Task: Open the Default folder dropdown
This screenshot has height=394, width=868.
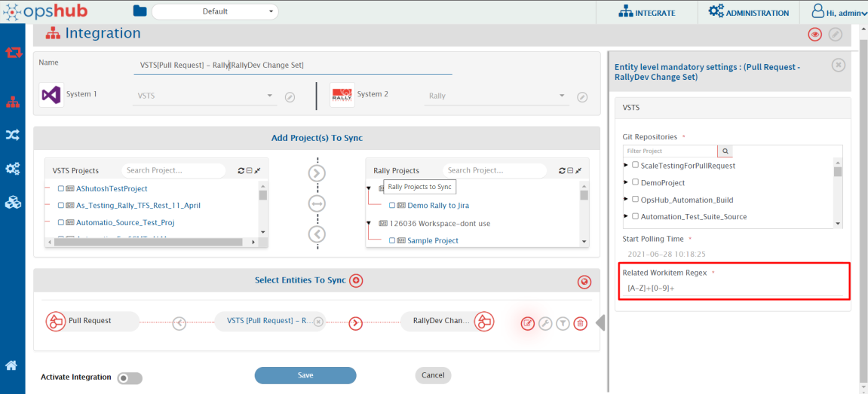Action: [215, 11]
